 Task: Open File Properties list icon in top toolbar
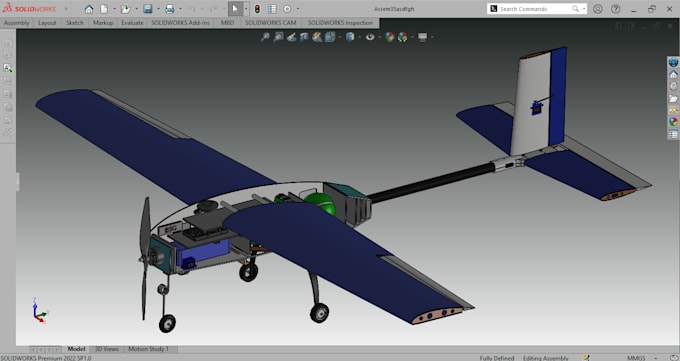pyautogui.click(x=272, y=9)
